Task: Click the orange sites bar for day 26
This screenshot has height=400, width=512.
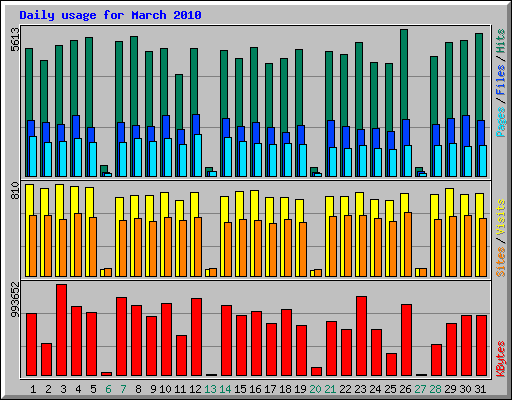Action: tap(408, 244)
